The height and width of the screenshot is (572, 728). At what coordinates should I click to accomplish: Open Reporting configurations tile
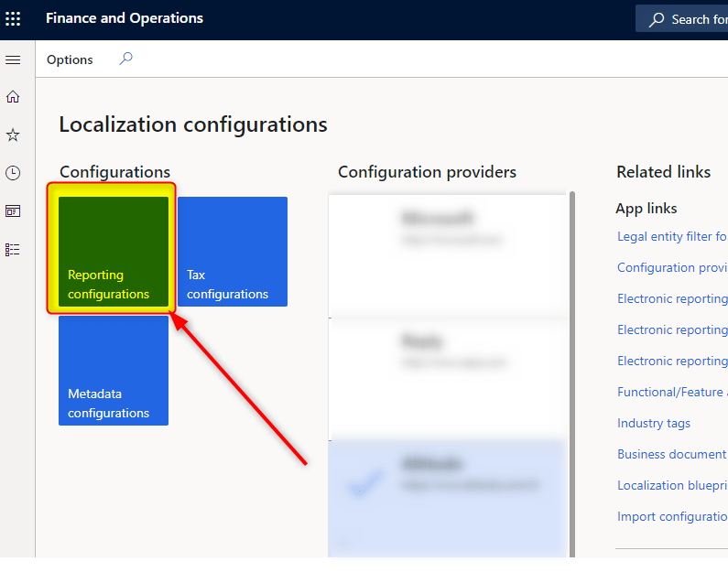click(x=114, y=252)
